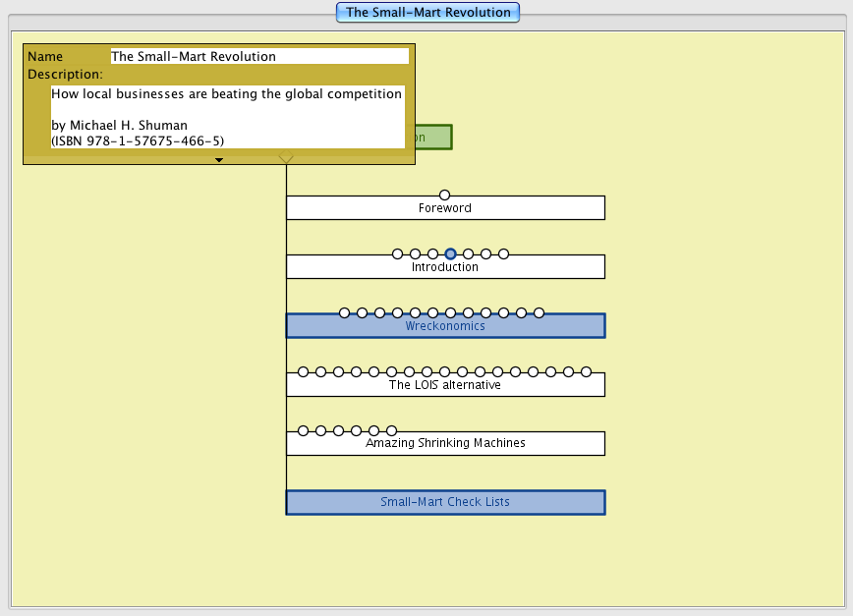The width and height of the screenshot is (853, 616).
Task: Click the Name text field
Action: pyautogui.click(x=259, y=57)
